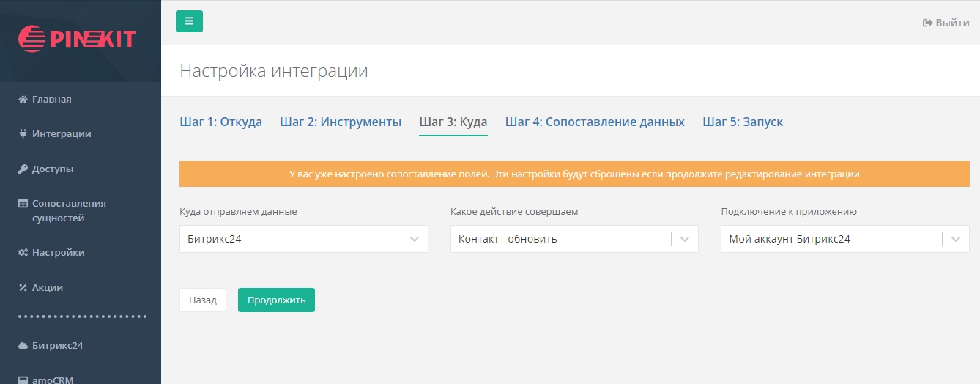Go to the Шаг 5: Запуск tab
Screen dimensions: 980x384
coord(743,122)
